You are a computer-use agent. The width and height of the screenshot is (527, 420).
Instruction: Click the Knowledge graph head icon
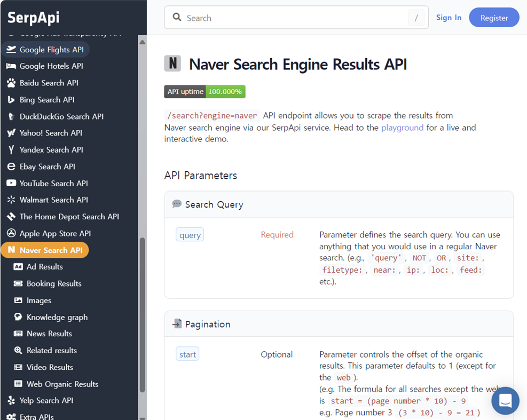tap(18, 317)
